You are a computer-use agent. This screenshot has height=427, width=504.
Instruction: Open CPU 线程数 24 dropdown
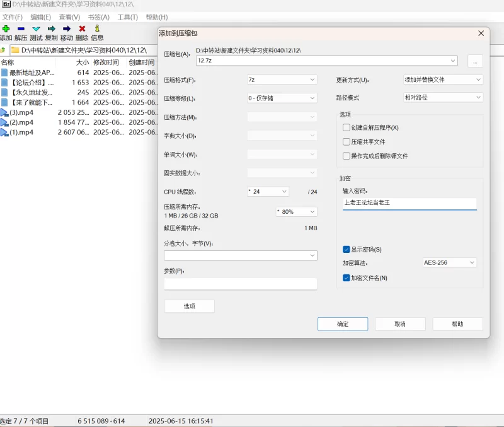click(x=284, y=192)
